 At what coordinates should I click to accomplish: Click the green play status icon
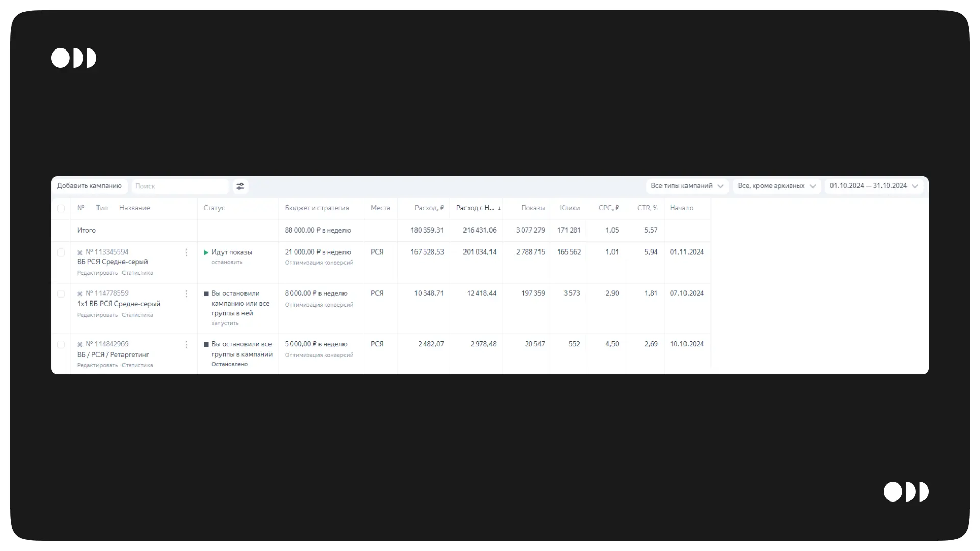(x=206, y=252)
